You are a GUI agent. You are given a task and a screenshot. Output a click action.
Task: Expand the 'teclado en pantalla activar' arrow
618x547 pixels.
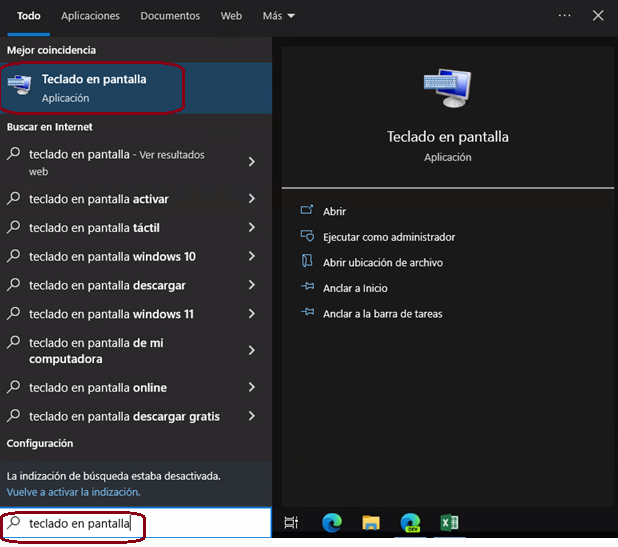coord(251,198)
